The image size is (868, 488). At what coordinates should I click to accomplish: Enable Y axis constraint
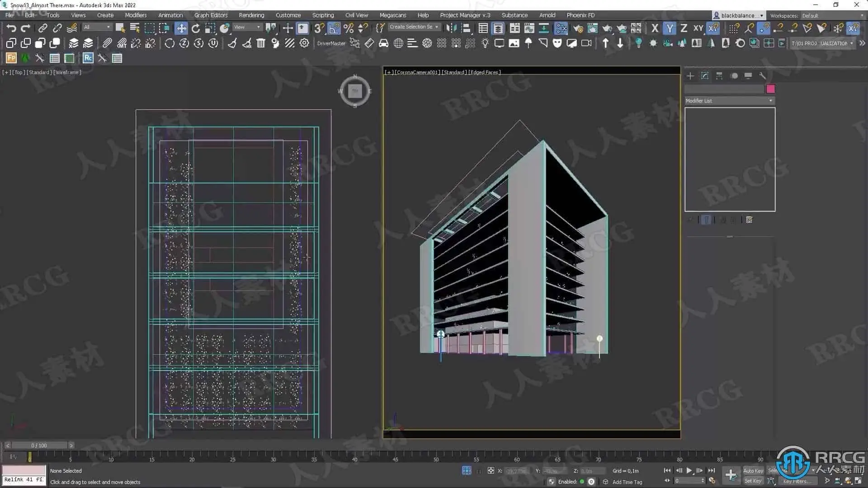point(670,28)
